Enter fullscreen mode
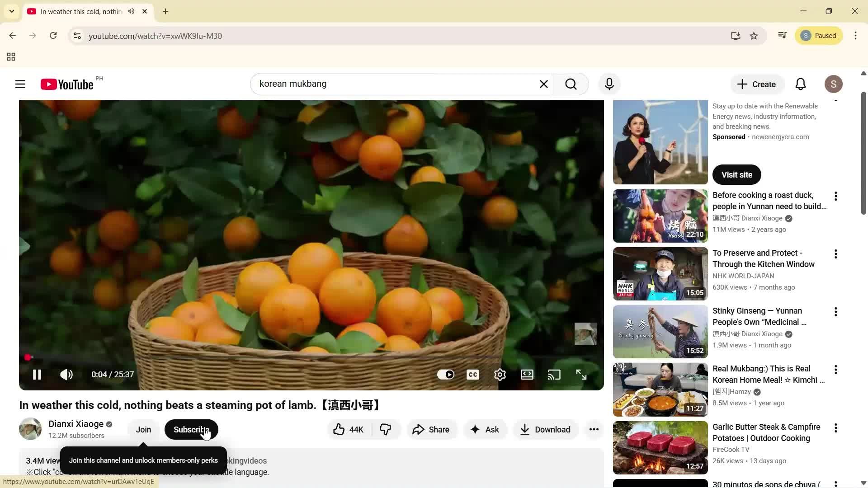868x488 pixels. (x=582, y=374)
